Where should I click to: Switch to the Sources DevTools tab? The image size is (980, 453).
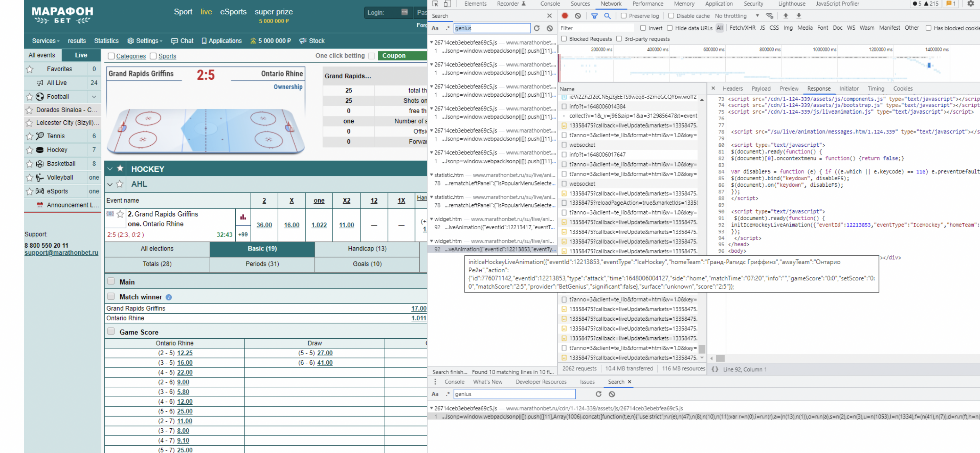coord(580,4)
